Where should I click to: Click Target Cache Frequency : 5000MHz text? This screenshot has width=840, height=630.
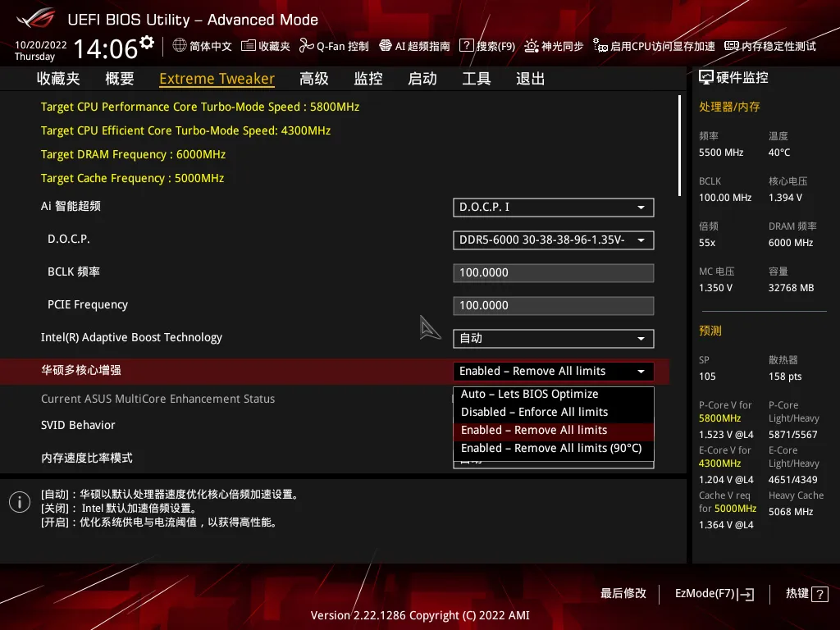click(x=132, y=178)
